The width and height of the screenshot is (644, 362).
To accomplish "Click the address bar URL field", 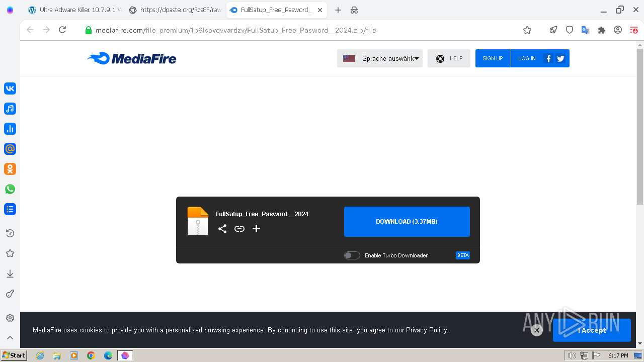I will (x=302, y=30).
